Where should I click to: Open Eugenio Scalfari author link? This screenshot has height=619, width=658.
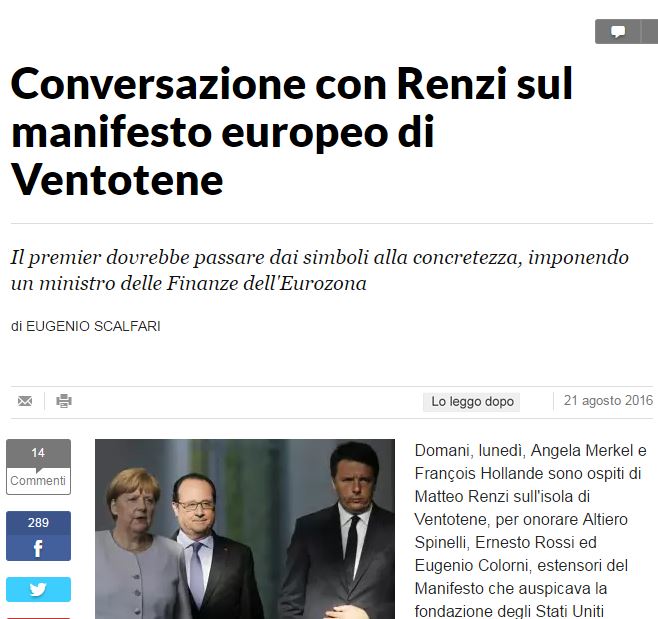click(x=93, y=326)
